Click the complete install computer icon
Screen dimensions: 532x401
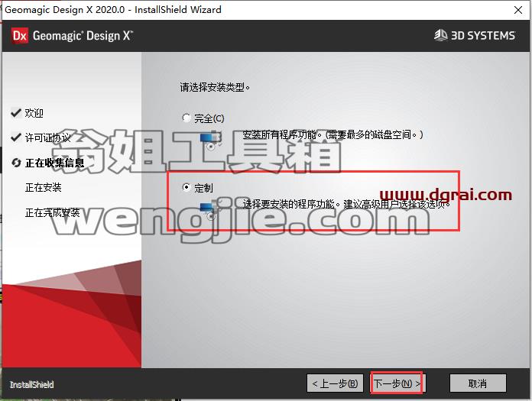pos(211,141)
